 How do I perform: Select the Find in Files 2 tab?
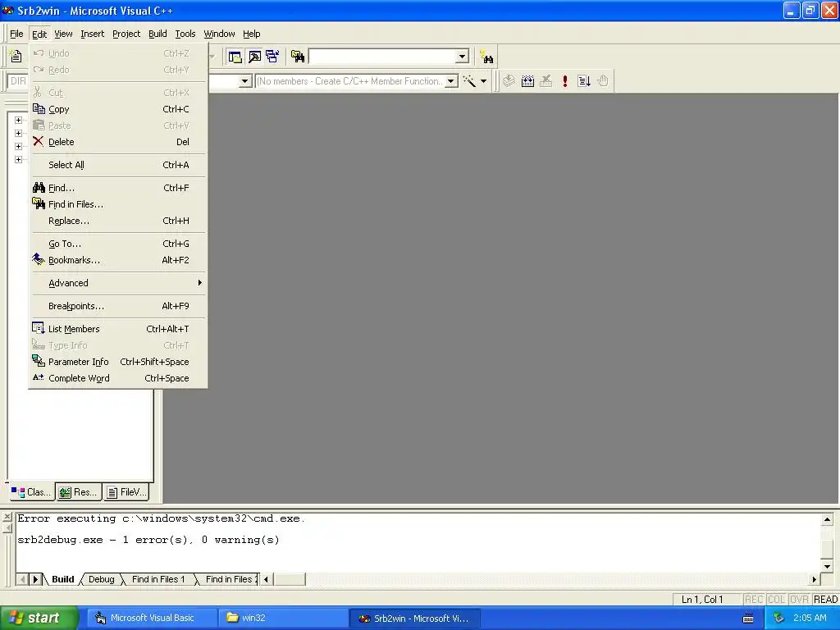click(x=229, y=579)
